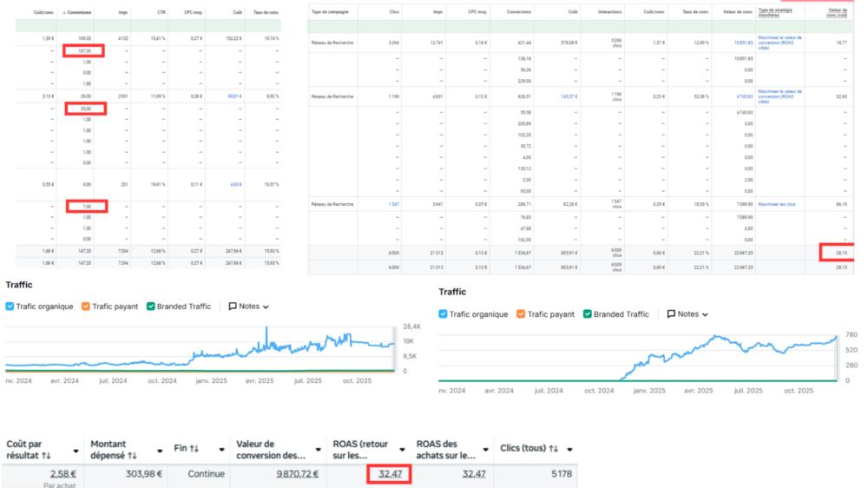The width and height of the screenshot is (868, 488).
Task: Open dropdown arrow of Valeur de conversion column
Action: point(313,450)
